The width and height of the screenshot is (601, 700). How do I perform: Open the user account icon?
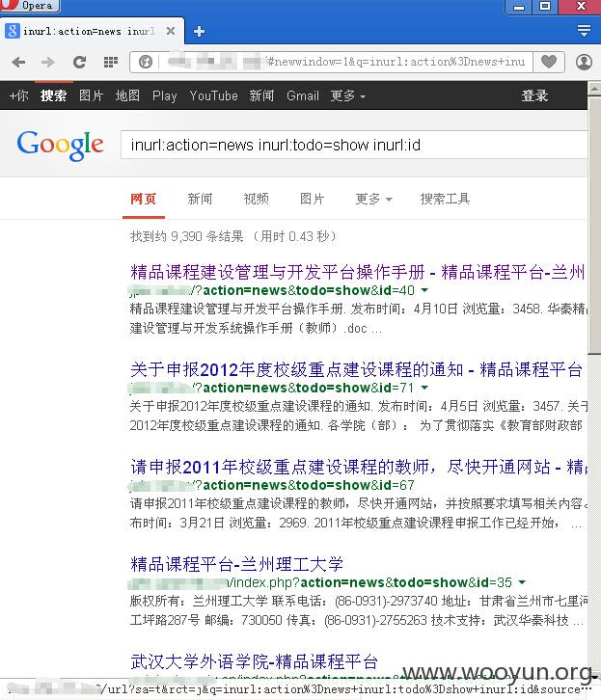(x=584, y=62)
